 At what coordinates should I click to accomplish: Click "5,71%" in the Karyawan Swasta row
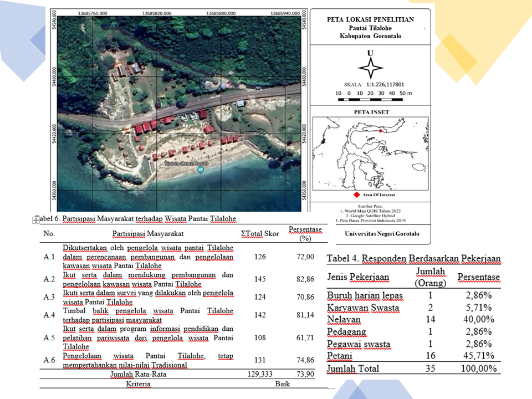[x=479, y=308]
